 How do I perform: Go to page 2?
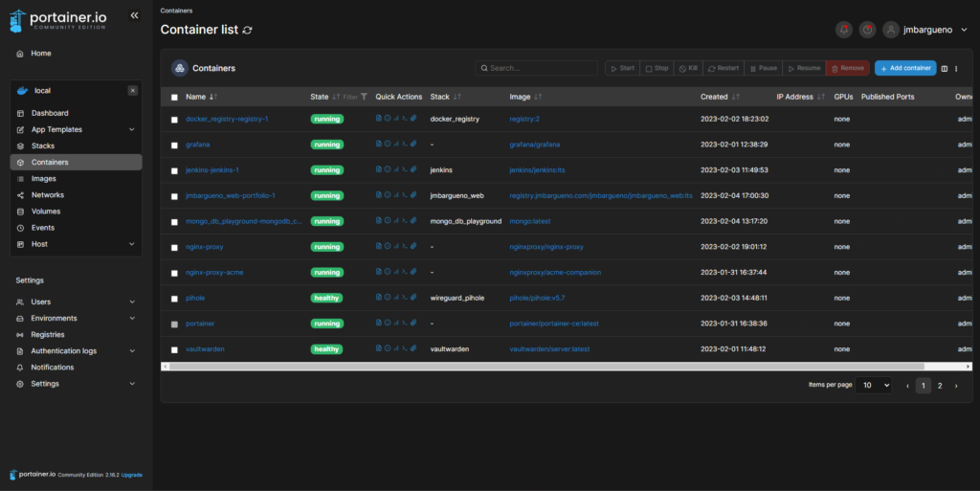coord(940,386)
